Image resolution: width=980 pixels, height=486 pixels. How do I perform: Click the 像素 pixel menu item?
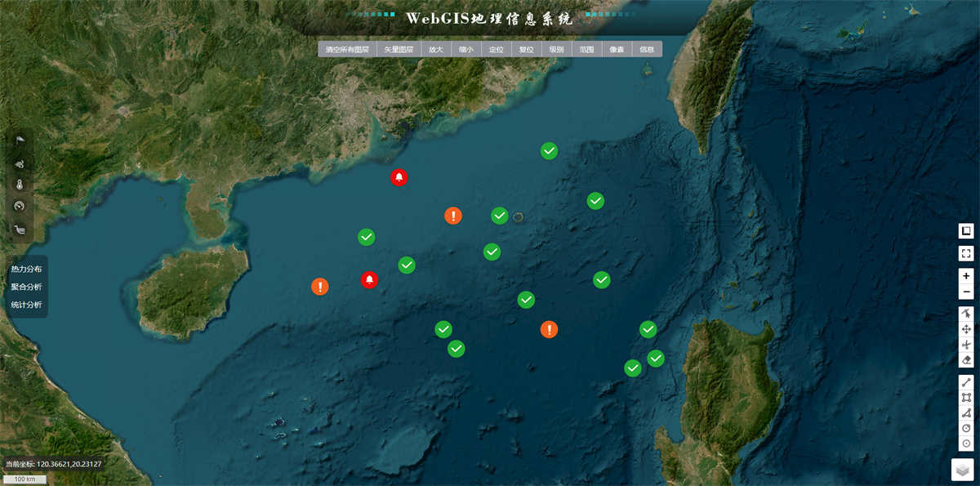point(617,50)
